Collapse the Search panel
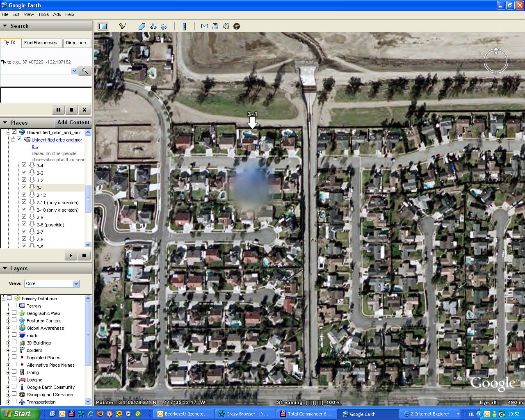 pyautogui.click(x=5, y=26)
